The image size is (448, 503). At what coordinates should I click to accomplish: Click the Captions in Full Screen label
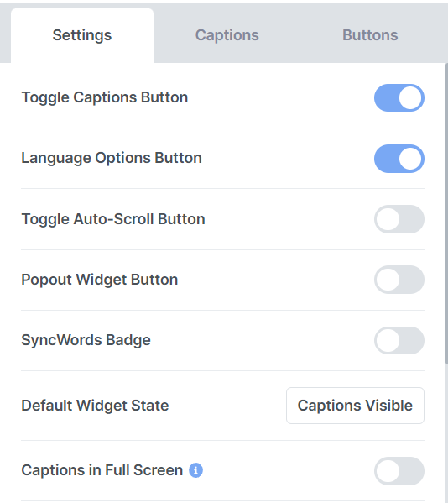pos(102,470)
